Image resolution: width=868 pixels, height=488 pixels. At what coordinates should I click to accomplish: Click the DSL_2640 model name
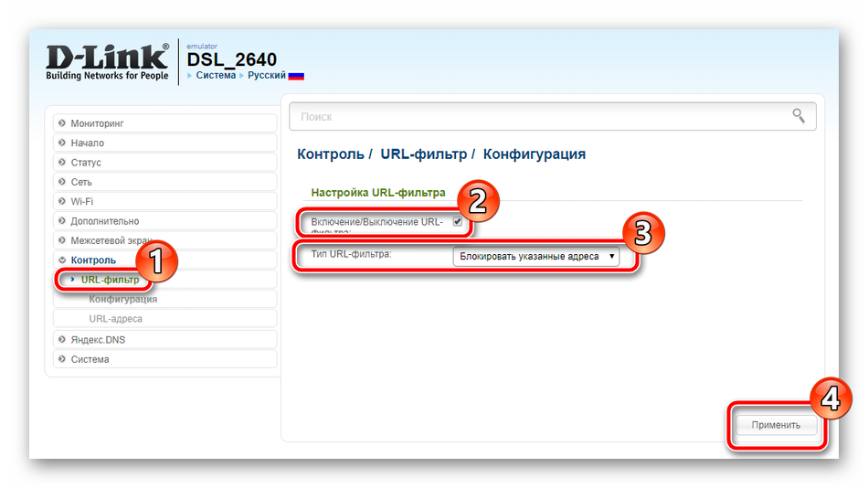231,59
